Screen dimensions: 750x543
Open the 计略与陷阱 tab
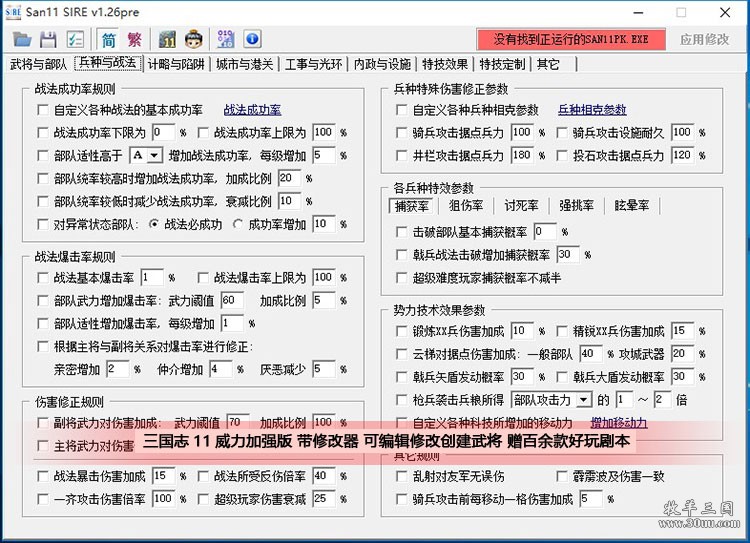tap(176, 64)
